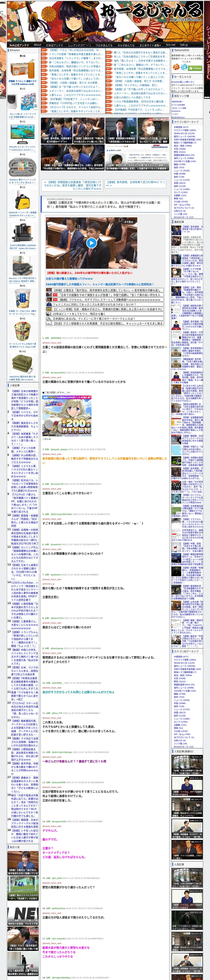Open category Amazonセール (12)
210x980 pixels.
click(183, 217)
